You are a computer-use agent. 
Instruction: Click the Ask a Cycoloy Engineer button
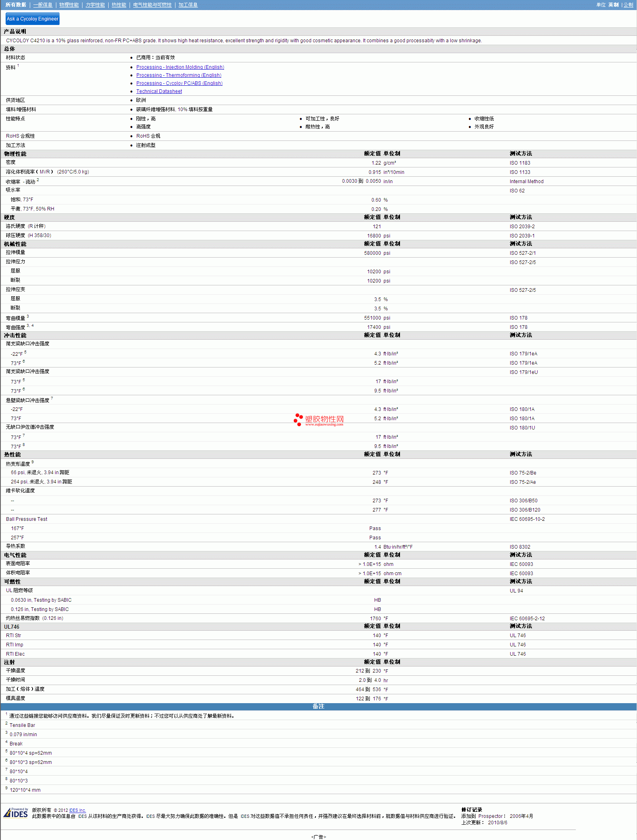(x=33, y=19)
